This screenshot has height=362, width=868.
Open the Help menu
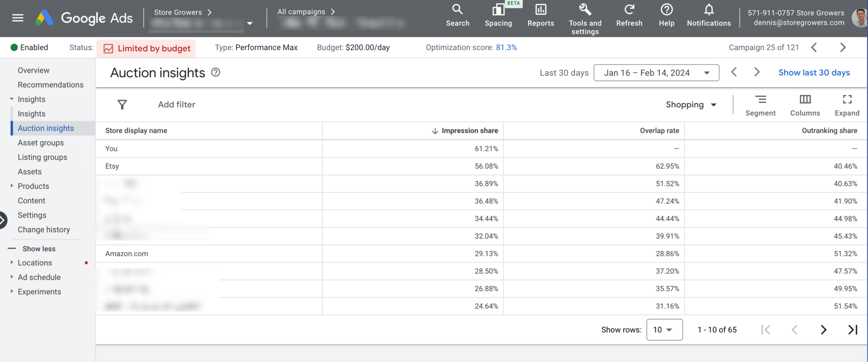point(667,15)
